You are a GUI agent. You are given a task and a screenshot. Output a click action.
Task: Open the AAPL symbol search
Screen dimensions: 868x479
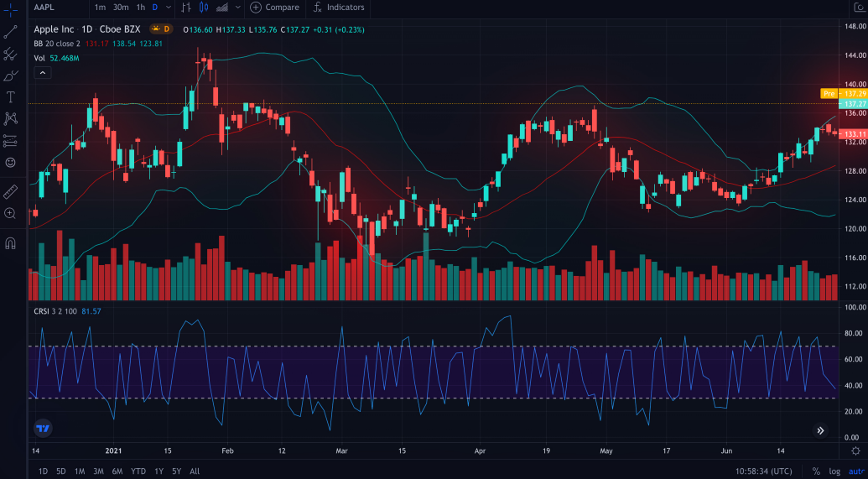coord(44,8)
